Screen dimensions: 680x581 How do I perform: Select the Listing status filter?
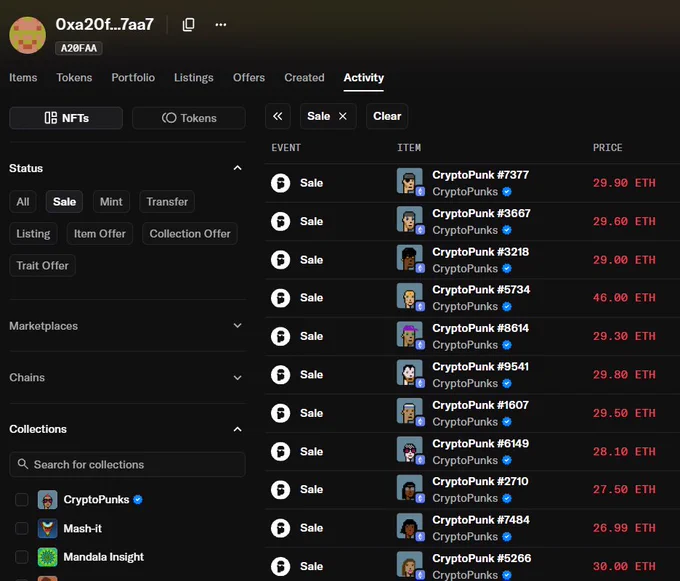coord(33,234)
